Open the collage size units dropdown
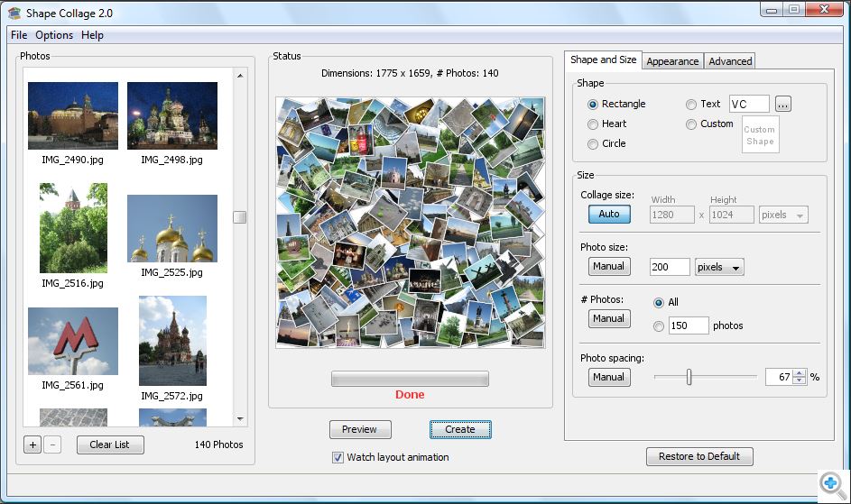 [x=783, y=215]
